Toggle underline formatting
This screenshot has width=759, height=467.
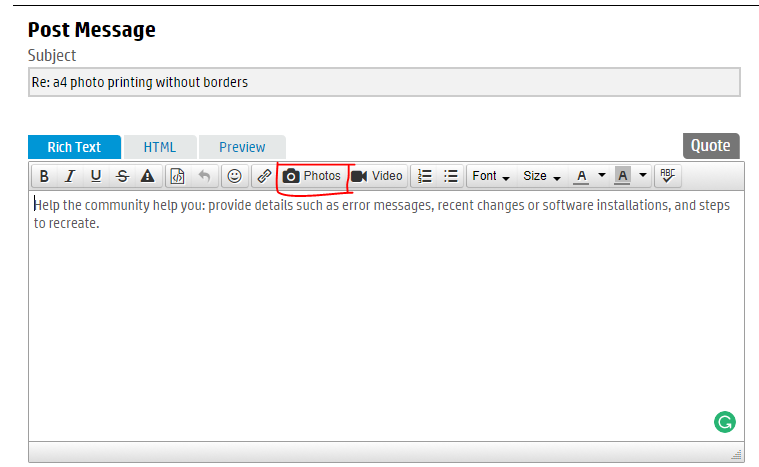(x=96, y=176)
